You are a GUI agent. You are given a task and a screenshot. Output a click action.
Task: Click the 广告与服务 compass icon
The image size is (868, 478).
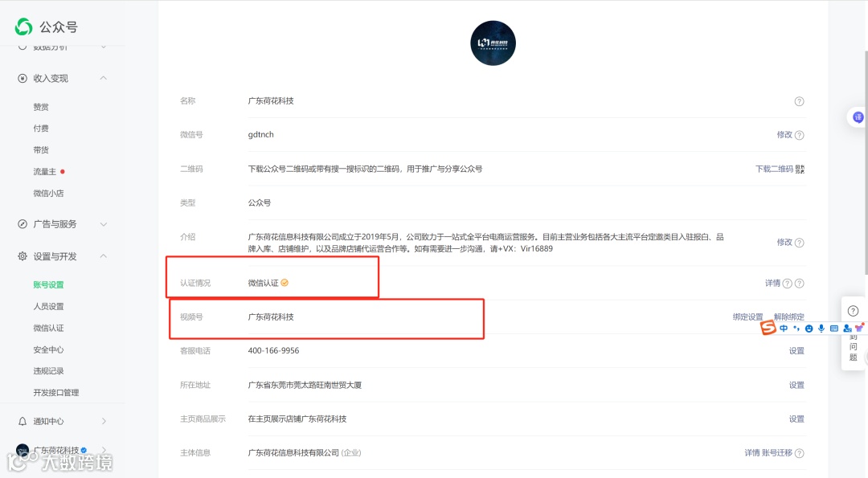[23, 224]
